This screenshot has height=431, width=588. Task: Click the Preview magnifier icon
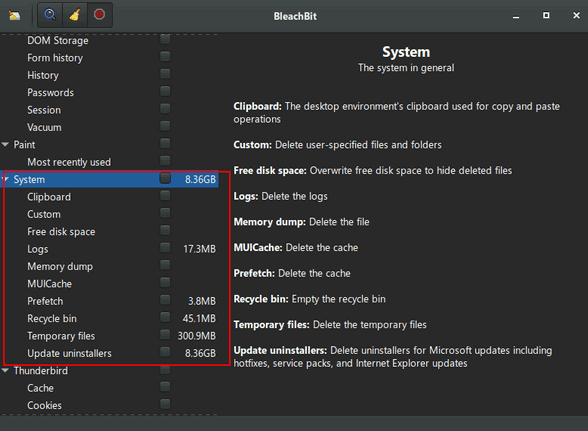[50, 15]
